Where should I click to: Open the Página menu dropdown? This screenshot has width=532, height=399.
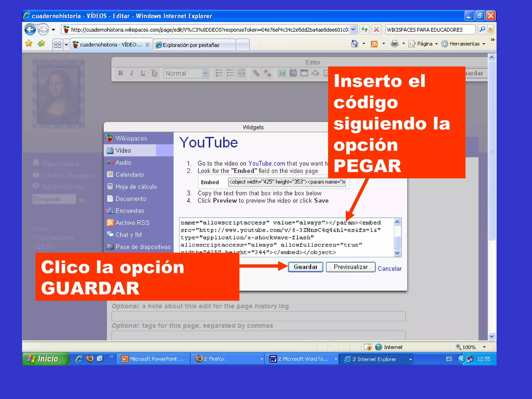tap(423, 44)
